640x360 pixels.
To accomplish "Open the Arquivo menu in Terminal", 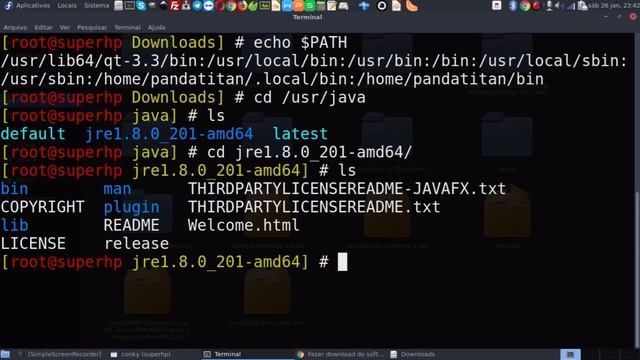I will pos(15,27).
